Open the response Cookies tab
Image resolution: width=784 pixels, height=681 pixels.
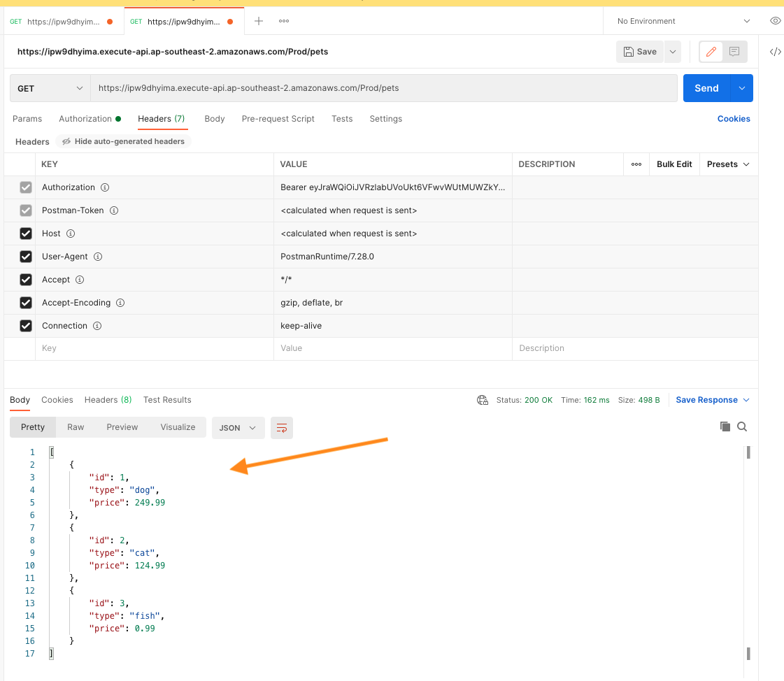57,400
